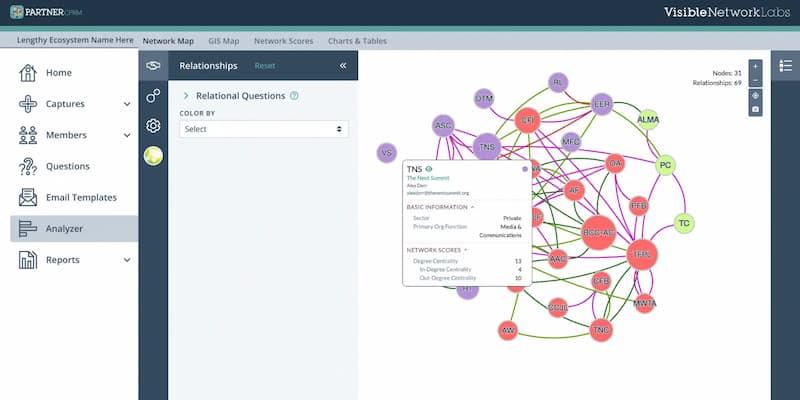Viewport: 800px width, 400px height.
Task: Select the MFC node
Action: tap(571, 142)
